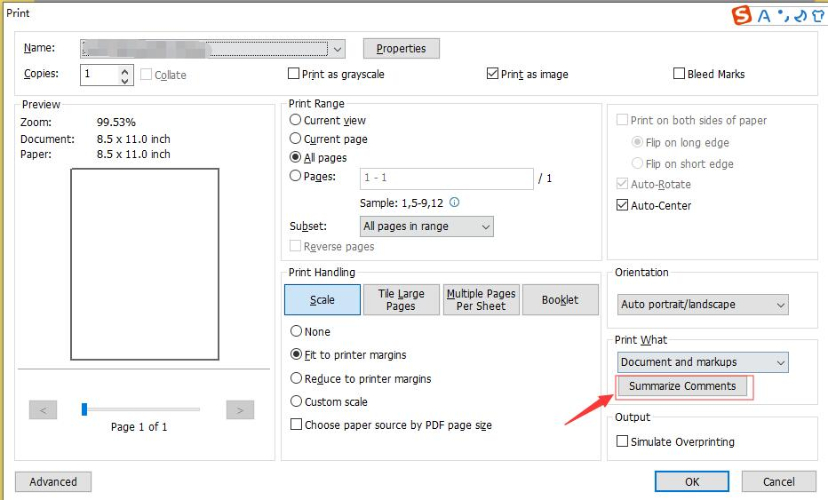Select Flip on short edge
Screen dimensions: 828x500
(x=637, y=163)
